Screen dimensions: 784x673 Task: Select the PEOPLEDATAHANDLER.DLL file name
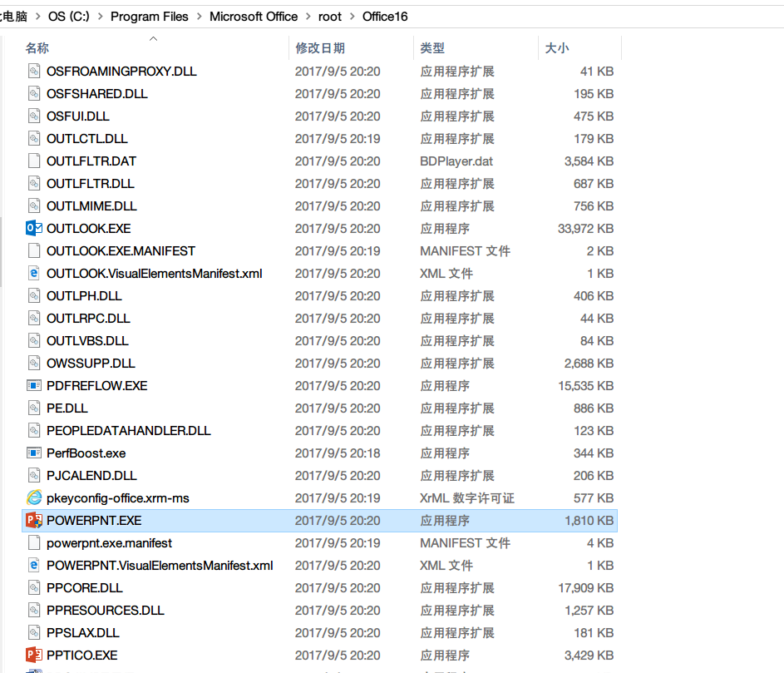point(129,430)
